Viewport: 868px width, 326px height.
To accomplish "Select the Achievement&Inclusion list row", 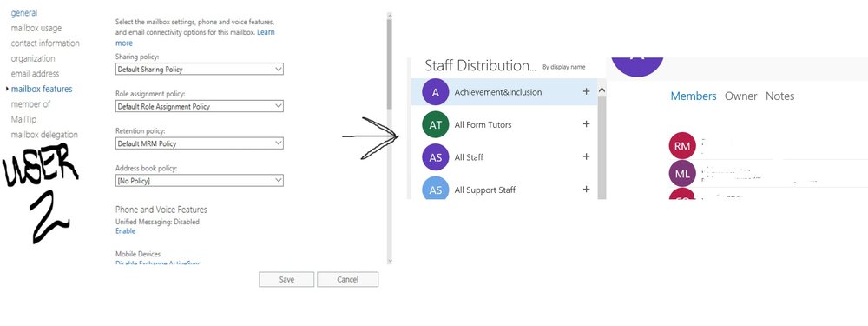I will [504, 92].
